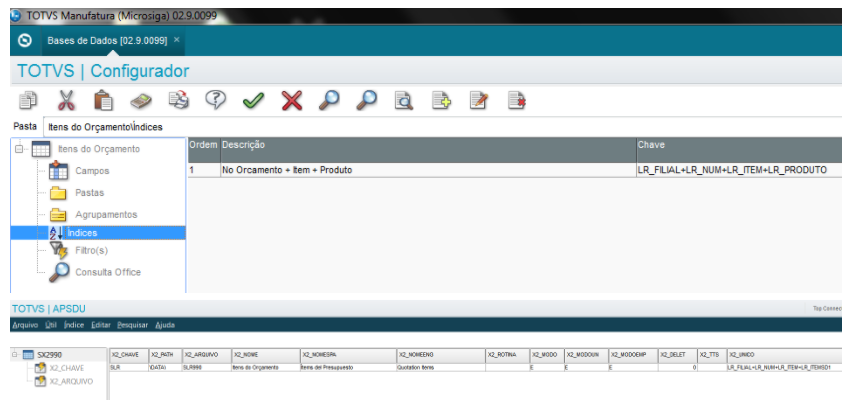Viewport: 851px width, 400px height.
Task: Click the delete document red X icon
Action: pyautogui.click(x=516, y=101)
